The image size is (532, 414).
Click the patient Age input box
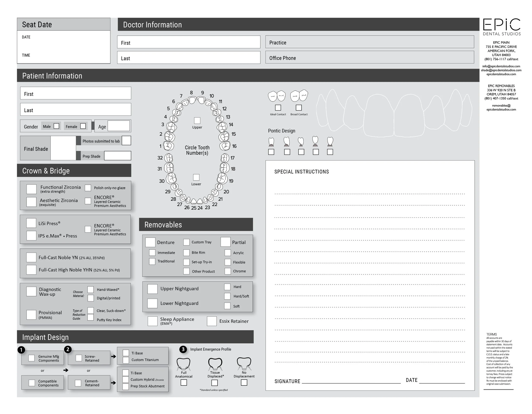[119, 126]
